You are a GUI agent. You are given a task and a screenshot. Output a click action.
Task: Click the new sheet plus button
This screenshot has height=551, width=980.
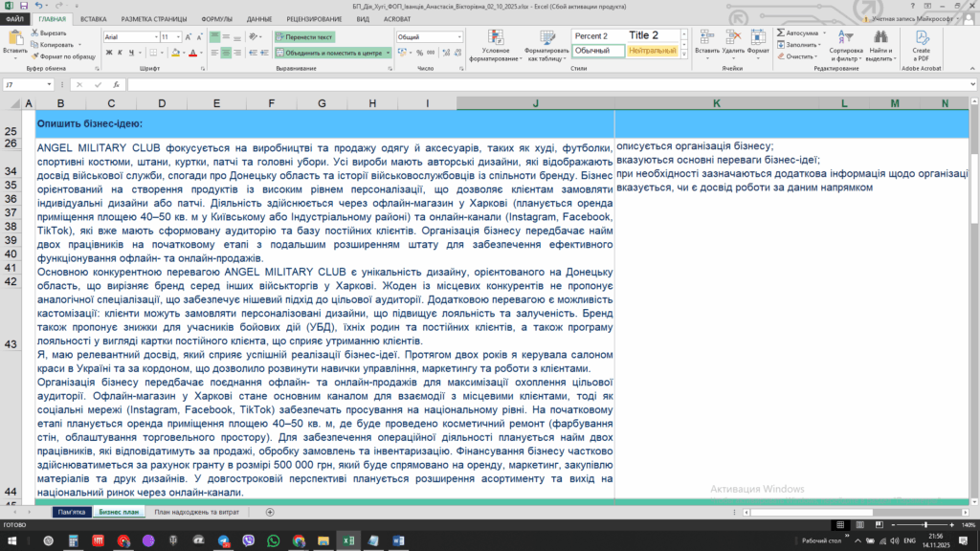[270, 512]
